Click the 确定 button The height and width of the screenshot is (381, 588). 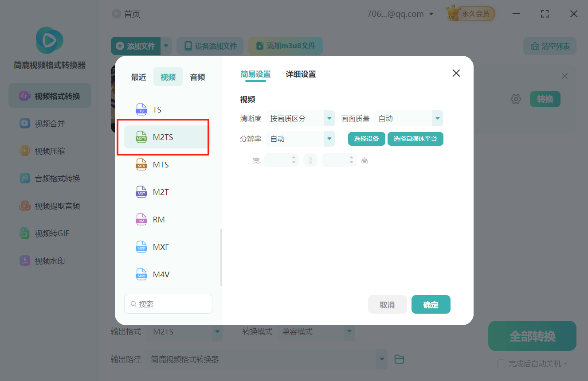(x=431, y=305)
